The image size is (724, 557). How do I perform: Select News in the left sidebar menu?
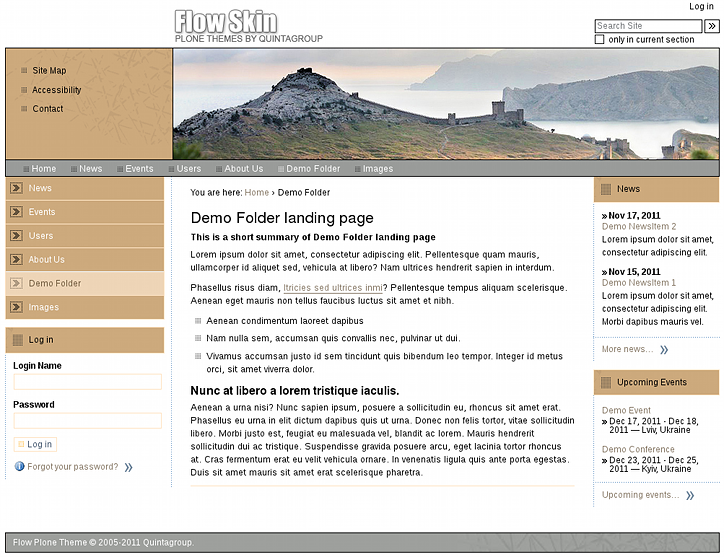pyautogui.click(x=84, y=188)
